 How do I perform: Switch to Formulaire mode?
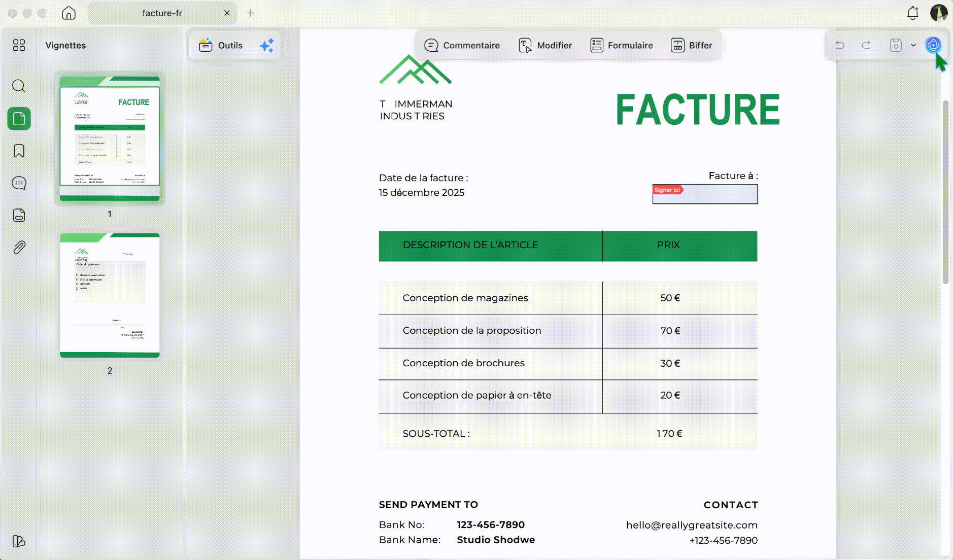tap(622, 45)
